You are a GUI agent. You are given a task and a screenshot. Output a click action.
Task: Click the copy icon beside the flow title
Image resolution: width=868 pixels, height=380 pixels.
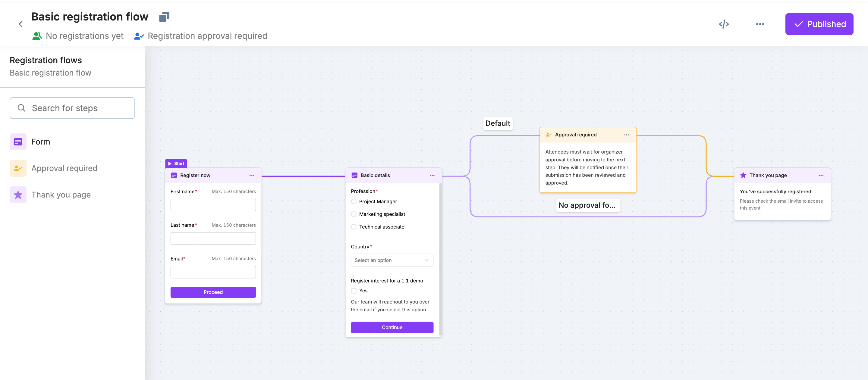pos(164,17)
